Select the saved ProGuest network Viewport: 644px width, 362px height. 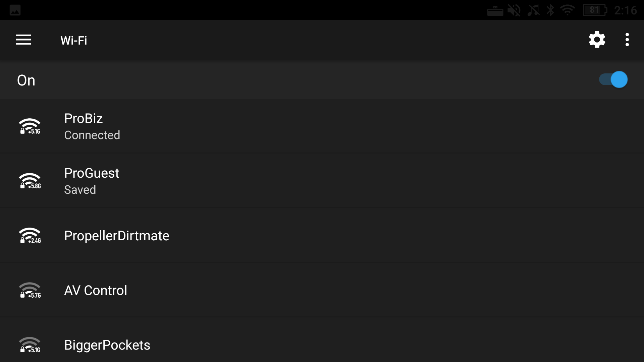click(322, 181)
